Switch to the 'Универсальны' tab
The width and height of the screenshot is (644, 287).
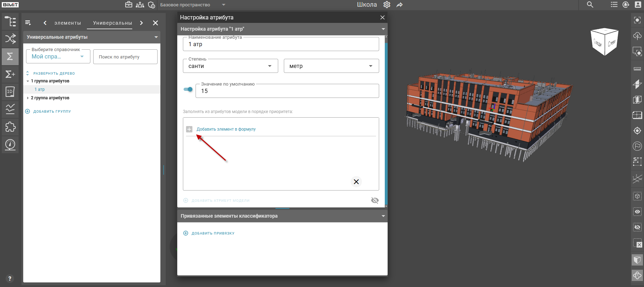(x=113, y=23)
